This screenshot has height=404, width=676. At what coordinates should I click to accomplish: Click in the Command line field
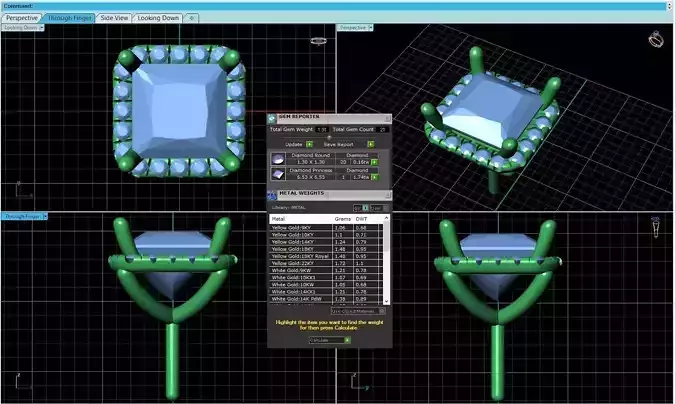[336, 6]
